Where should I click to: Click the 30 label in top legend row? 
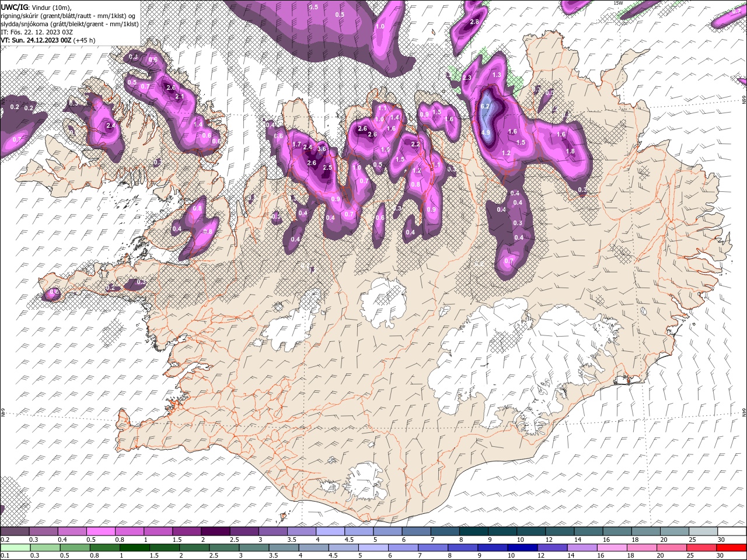pyautogui.click(x=721, y=540)
